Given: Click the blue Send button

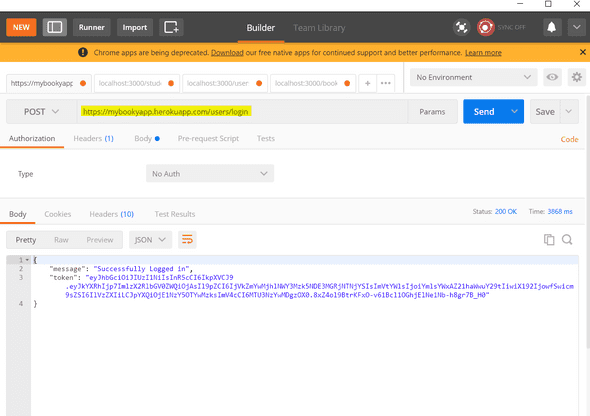Looking at the screenshot, I should click(484, 112).
